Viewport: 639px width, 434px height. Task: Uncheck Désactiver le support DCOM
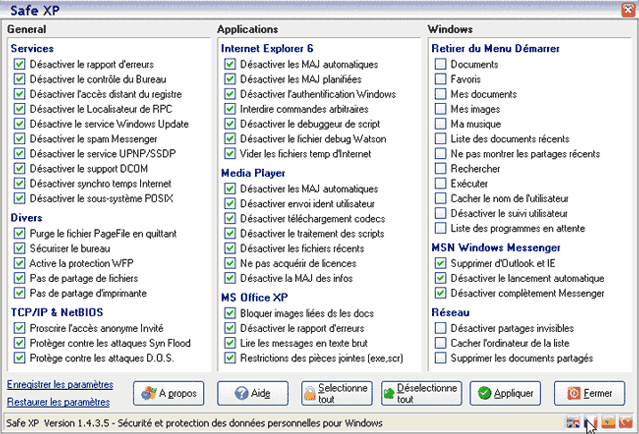19,168
